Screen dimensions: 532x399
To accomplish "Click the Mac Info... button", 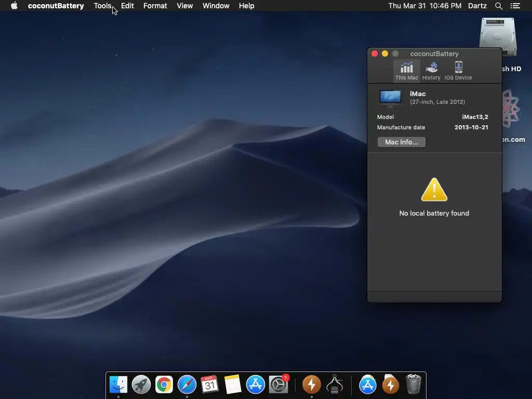I will [x=402, y=142].
